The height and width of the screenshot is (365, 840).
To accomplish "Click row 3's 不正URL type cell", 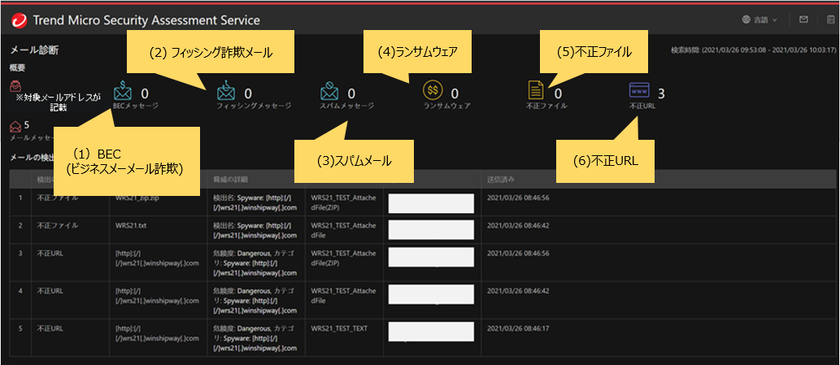I will tap(50, 254).
